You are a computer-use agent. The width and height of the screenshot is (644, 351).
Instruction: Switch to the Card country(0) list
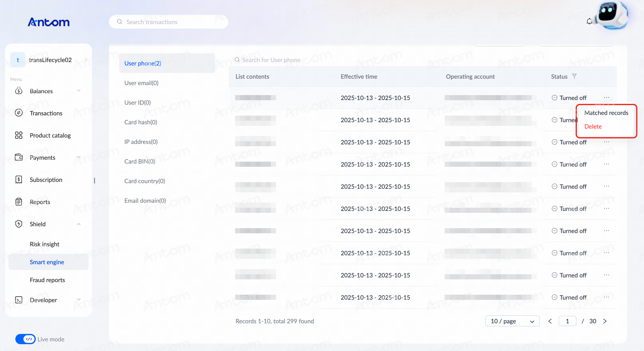tap(145, 181)
